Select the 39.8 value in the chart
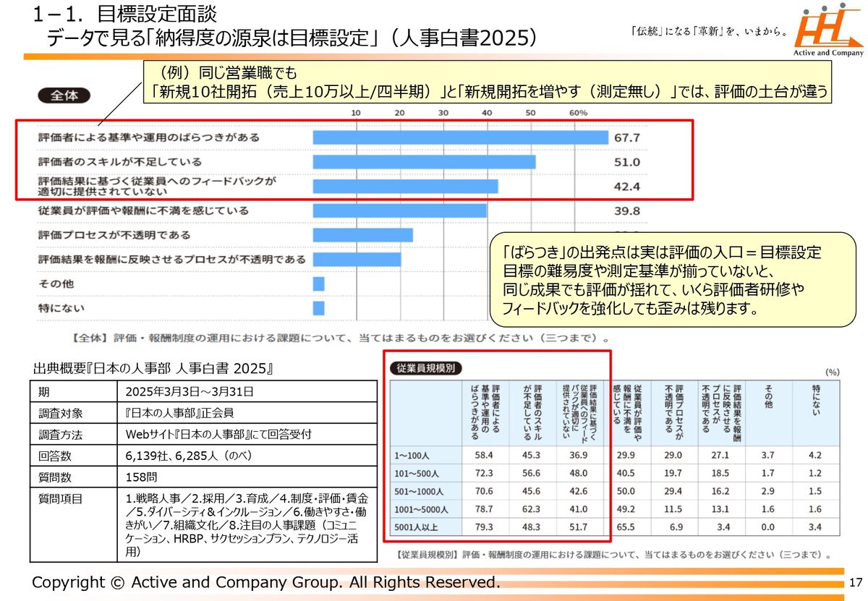This screenshot has height=601, width=868. (626, 211)
